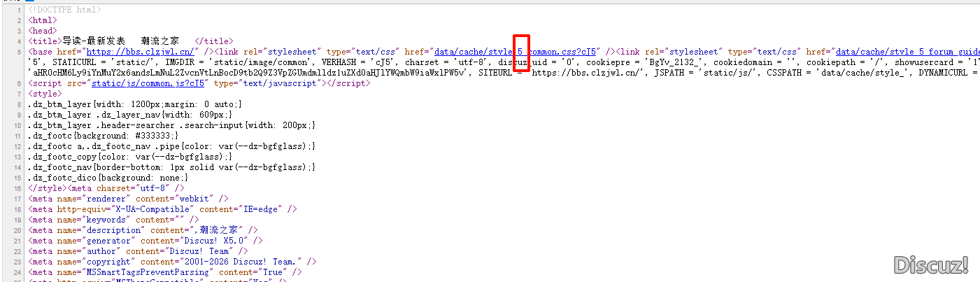
Task: Click line number 16 in the gutter
Action: click(x=19, y=188)
